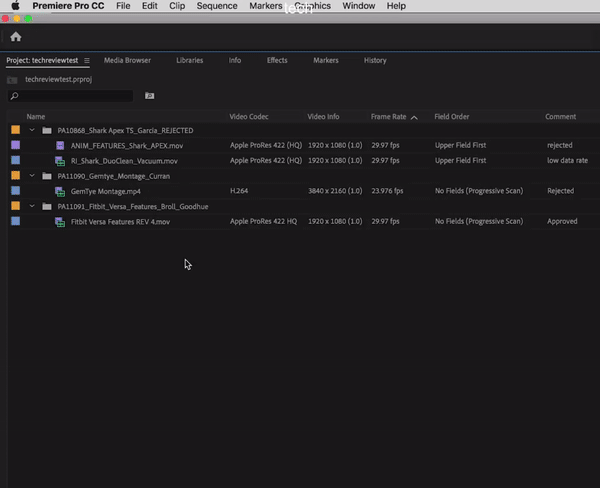Open the Apple menu
The height and width of the screenshot is (488, 600).
coord(15,6)
